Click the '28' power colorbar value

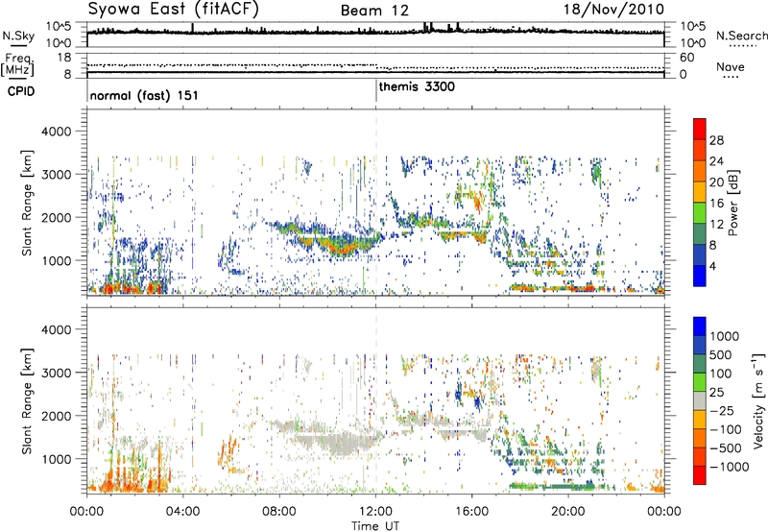tap(716, 140)
